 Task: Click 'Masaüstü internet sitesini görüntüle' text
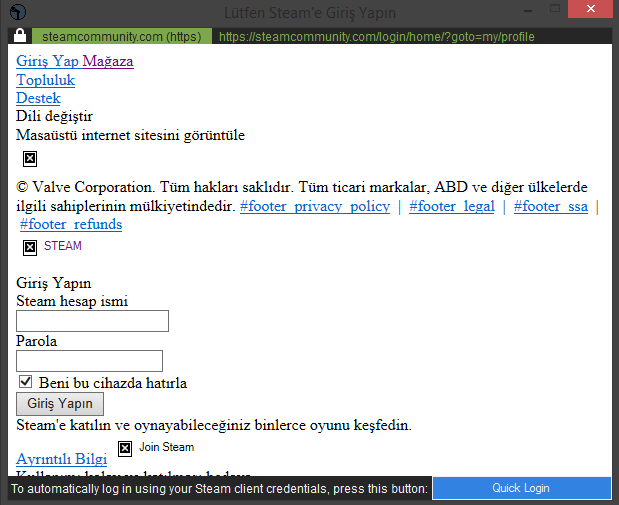click(x=130, y=135)
